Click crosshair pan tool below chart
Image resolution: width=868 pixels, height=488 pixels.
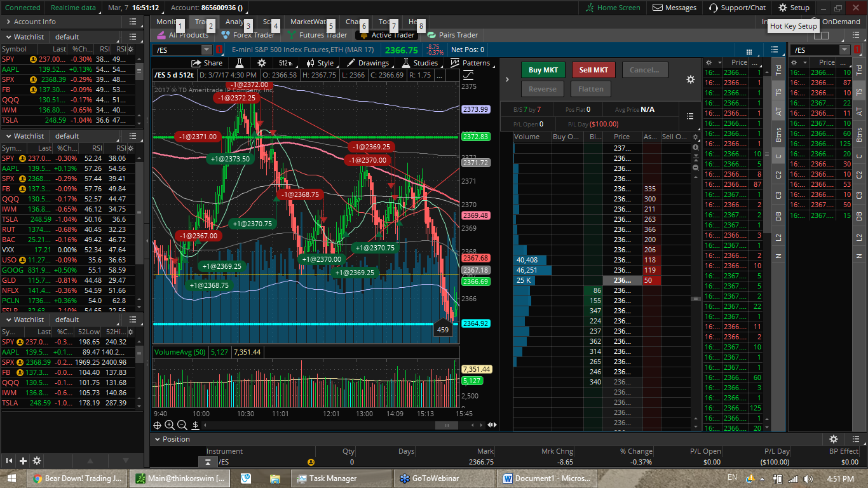click(x=157, y=425)
